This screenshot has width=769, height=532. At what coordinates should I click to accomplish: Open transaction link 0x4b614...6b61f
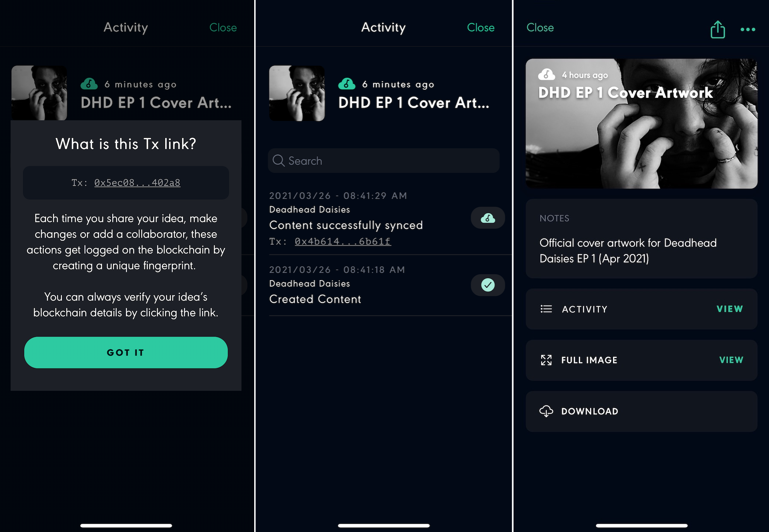tap(343, 241)
